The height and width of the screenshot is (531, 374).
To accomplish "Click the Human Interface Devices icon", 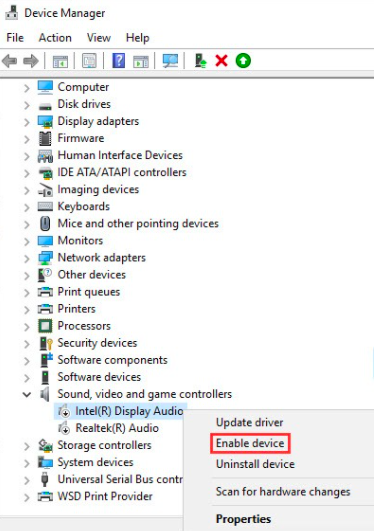I will (45, 155).
